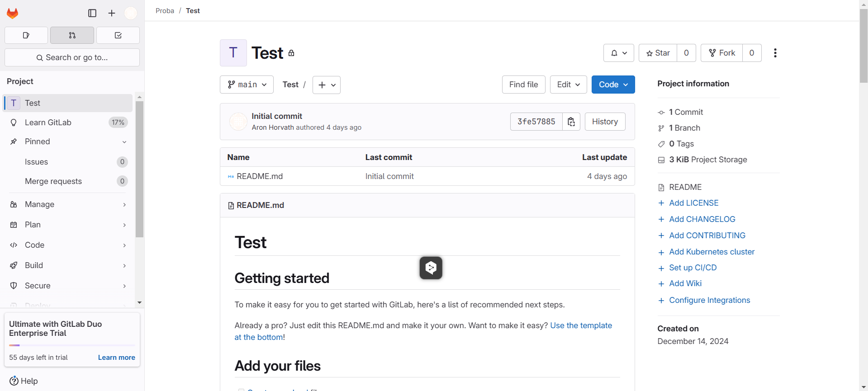Open the project actions kebab menu
Screen dimensions: 868x391
pyautogui.click(x=775, y=53)
